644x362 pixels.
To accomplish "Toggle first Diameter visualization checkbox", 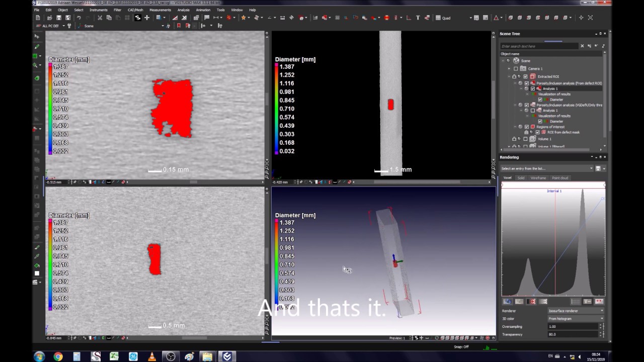I will [540, 100].
